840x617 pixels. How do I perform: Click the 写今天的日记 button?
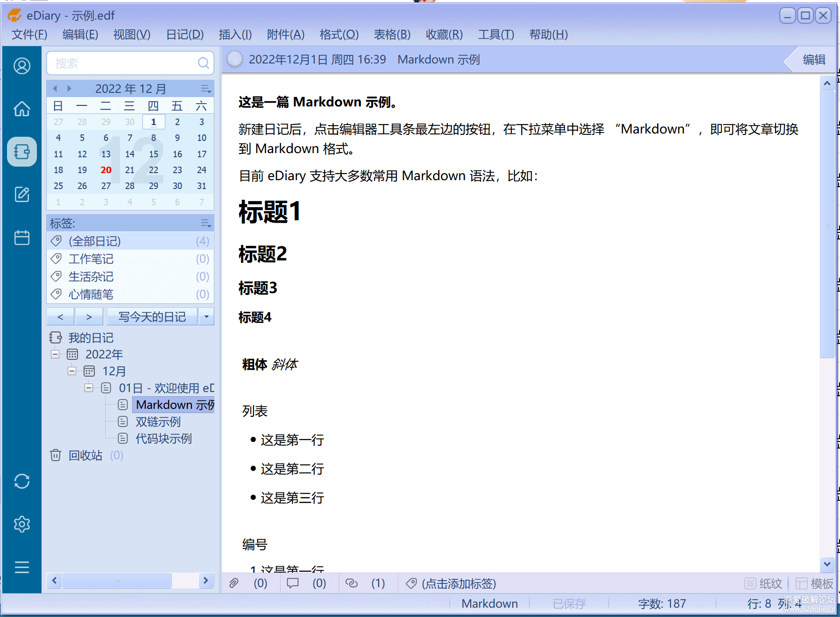(x=152, y=316)
